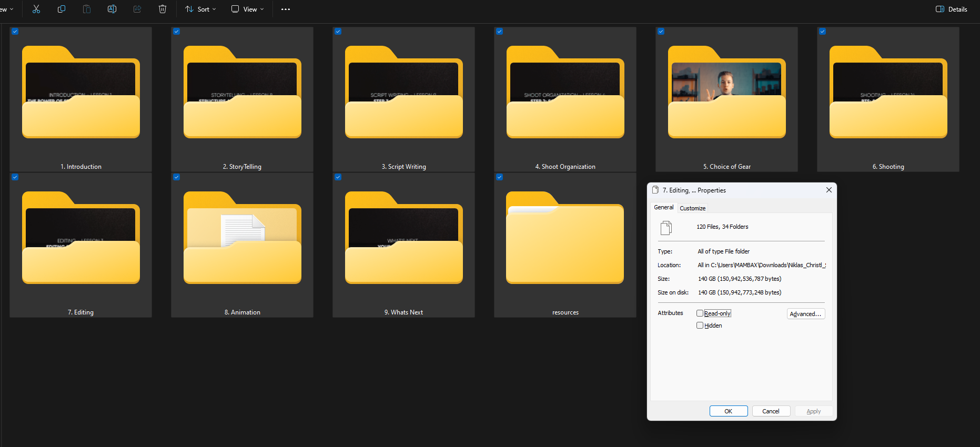980x447 pixels.
Task: Click the Delete trash icon
Action: coord(163,9)
